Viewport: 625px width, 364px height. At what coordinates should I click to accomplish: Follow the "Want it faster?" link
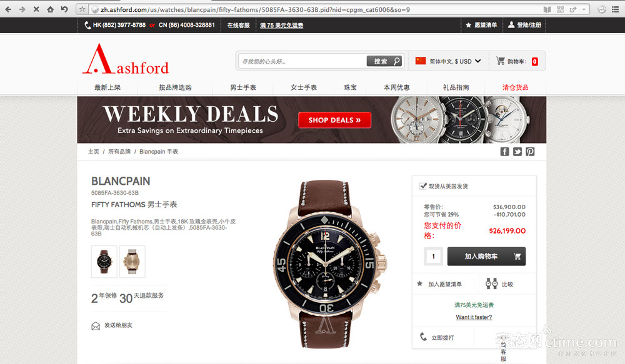(474, 317)
